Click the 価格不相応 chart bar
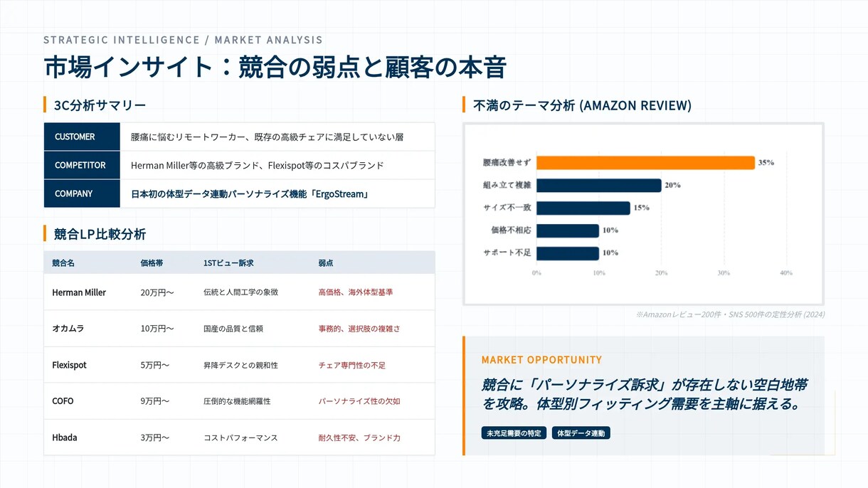Viewport: 868px width, 488px height. click(567, 230)
